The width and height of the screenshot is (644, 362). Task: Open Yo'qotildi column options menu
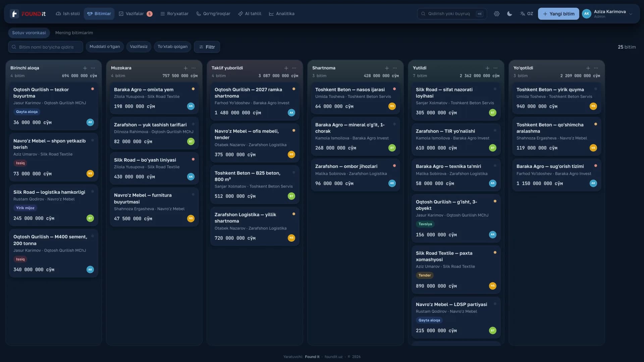point(596,68)
